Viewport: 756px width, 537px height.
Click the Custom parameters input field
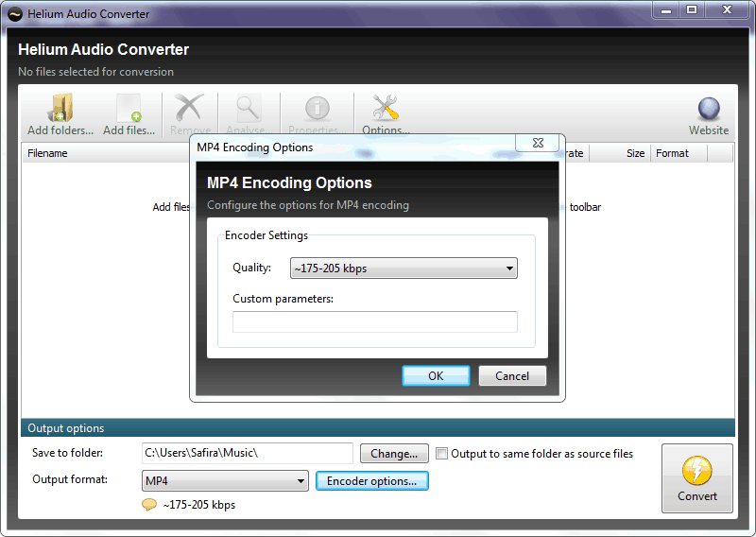point(374,321)
